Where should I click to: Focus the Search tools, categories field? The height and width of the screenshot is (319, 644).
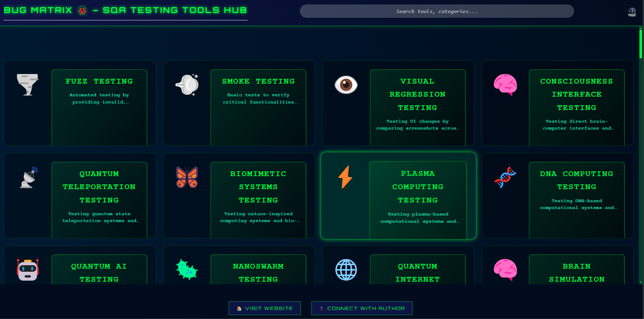click(437, 11)
